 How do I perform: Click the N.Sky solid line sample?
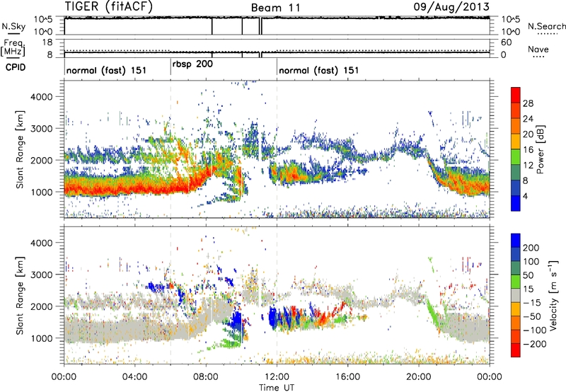13,33
